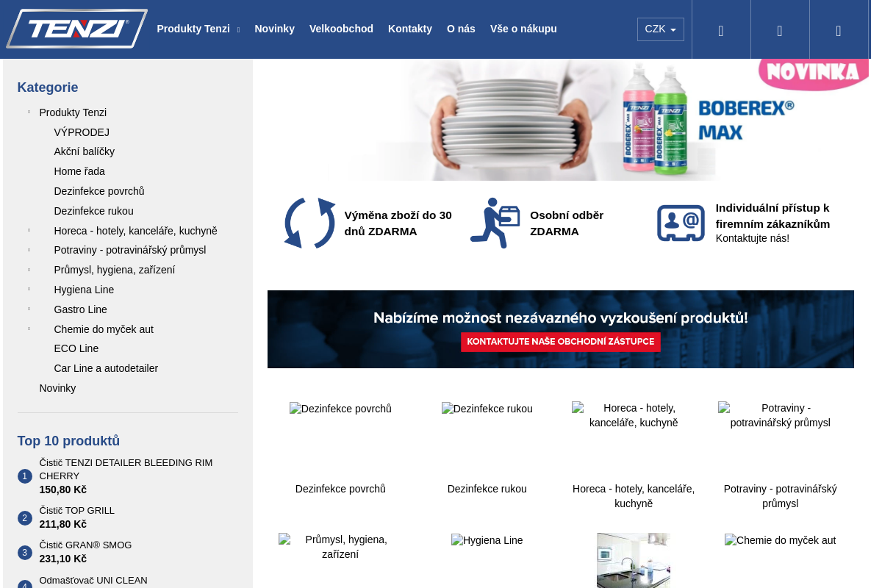Expand the Produkty Tenzi sidebar tree bullet
The image size is (882, 588).
[x=29, y=112]
